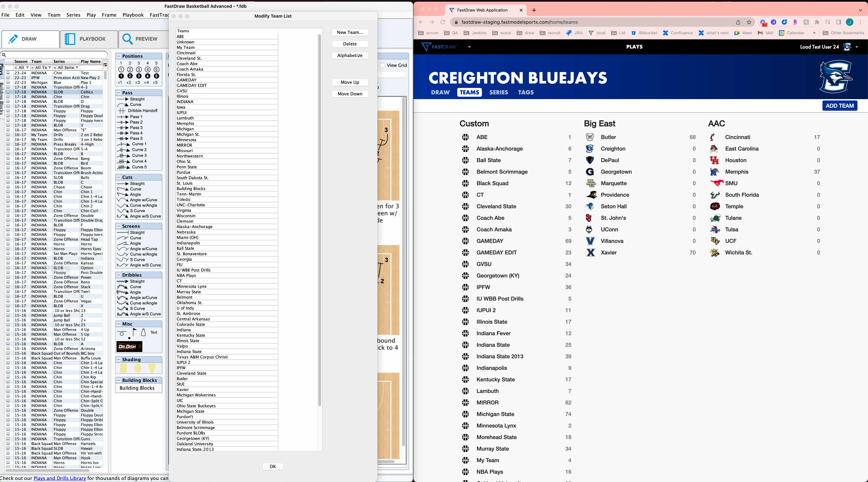Open the Plays and Drills Library link
Image resolution: width=868 pixels, height=482 pixels.
point(60,478)
